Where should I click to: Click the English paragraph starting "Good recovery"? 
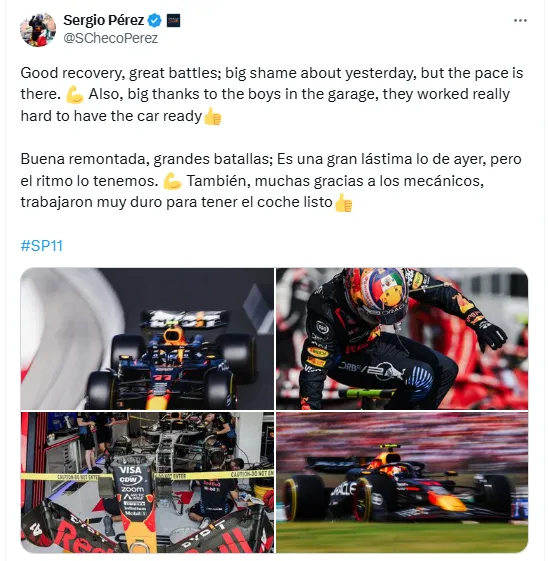272,94
